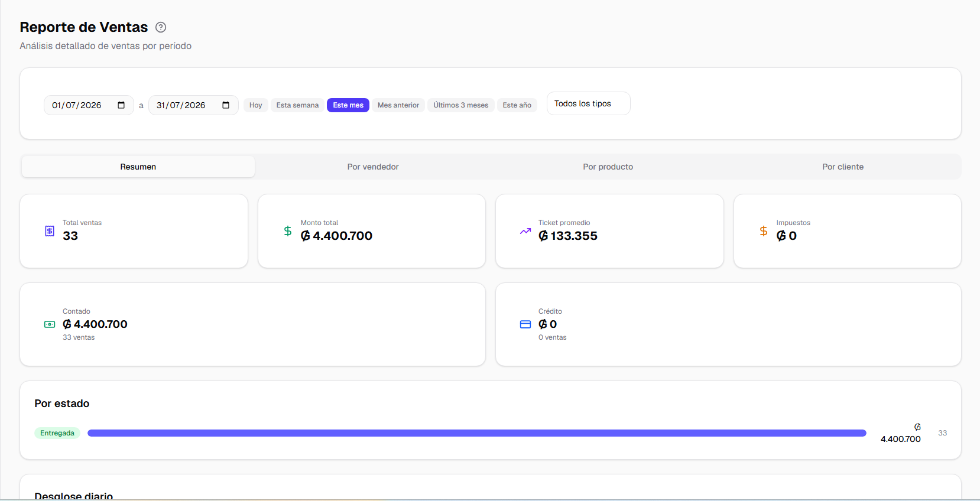Click the Total ventas value 33
This screenshot has height=501, width=980.
70,236
